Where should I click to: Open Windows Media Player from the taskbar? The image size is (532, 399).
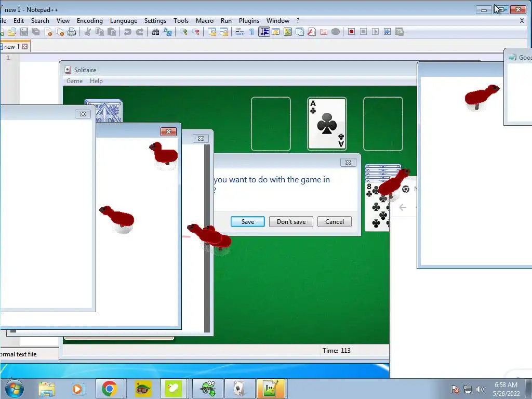[78, 389]
